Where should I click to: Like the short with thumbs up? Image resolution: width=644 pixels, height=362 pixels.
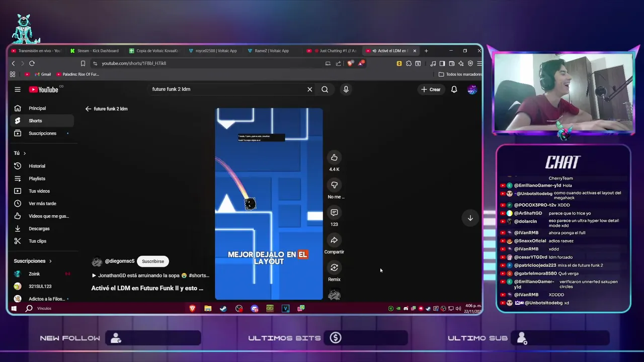(x=334, y=157)
